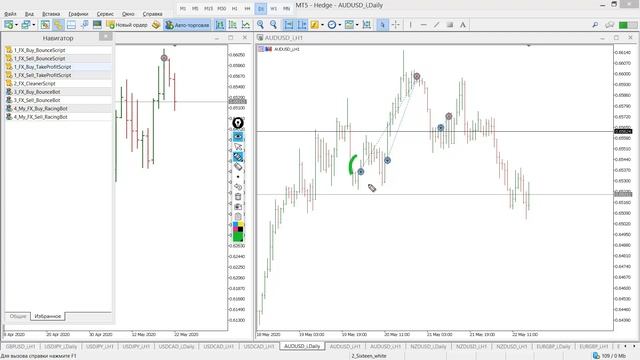Select the arrow pointer tool in palette
This screenshot has width=640, height=360.
238,147
